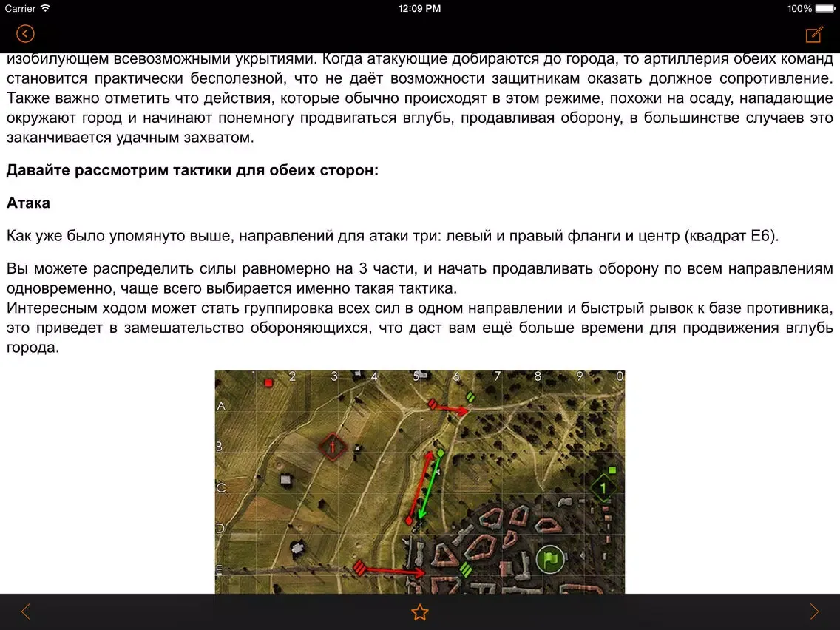Go to previous article with left chevron
The height and width of the screenshot is (630, 840).
[25, 612]
